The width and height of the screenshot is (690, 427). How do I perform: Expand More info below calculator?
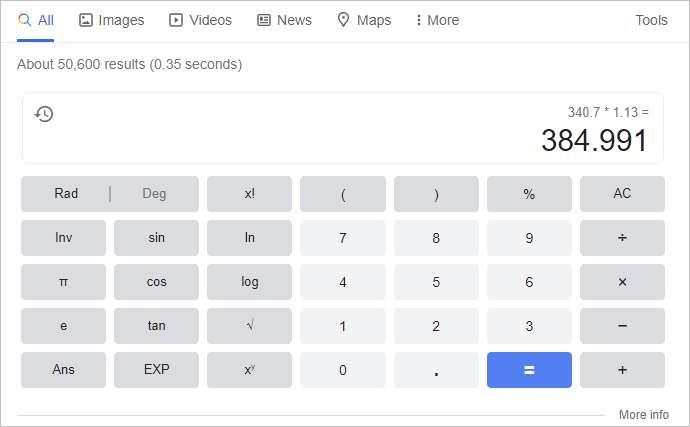(x=643, y=415)
